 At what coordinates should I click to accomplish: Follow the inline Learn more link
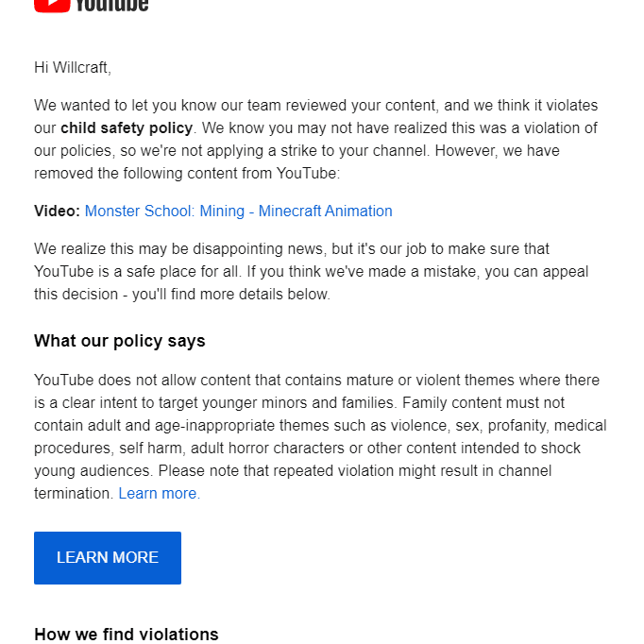coord(160,493)
